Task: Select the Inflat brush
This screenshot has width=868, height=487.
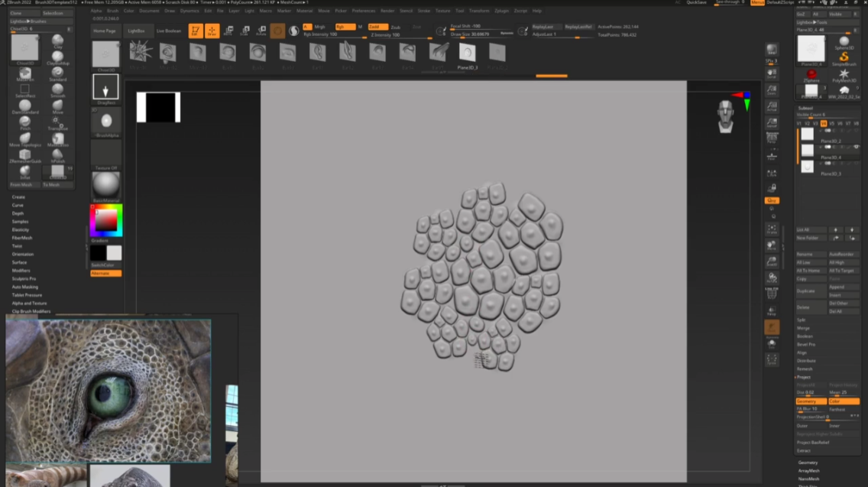Action: click(x=25, y=172)
